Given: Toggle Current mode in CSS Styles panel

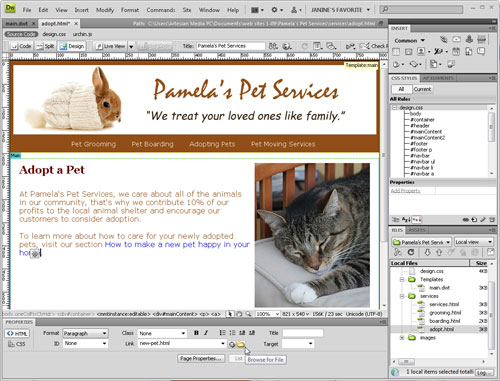Looking at the screenshot, I should 422,89.
